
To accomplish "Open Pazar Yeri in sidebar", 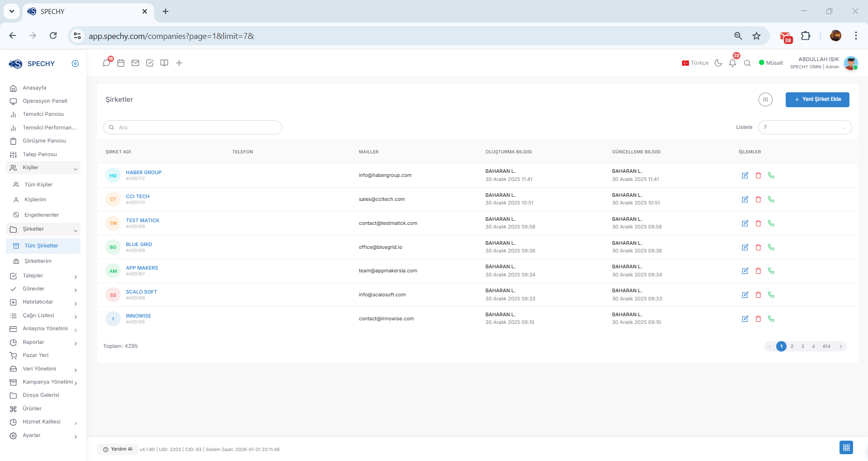I will tap(43, 355).
